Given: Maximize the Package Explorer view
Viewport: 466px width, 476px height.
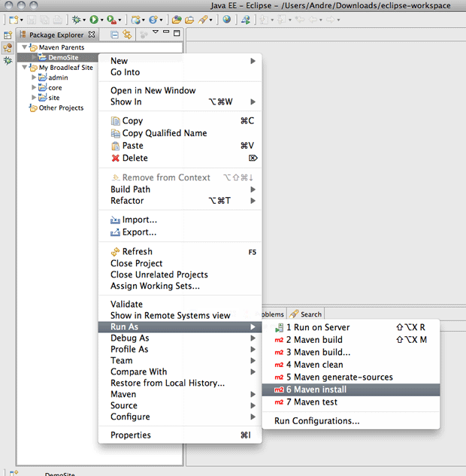Looking at the screenshot, I should [177, 33].
